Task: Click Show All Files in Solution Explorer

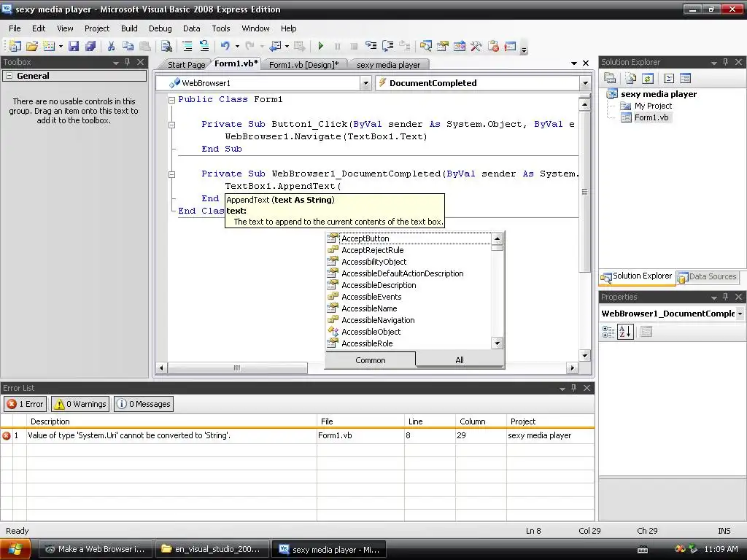Action: click(631, 78)
